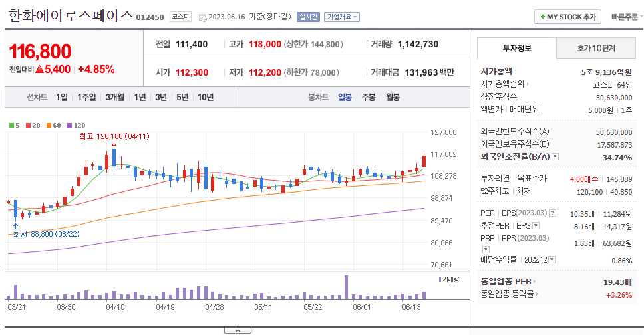The height and width of the screenshot is (335, 644).
Task: Click the 전일 value 111,400
Action: tap(192, 44)
